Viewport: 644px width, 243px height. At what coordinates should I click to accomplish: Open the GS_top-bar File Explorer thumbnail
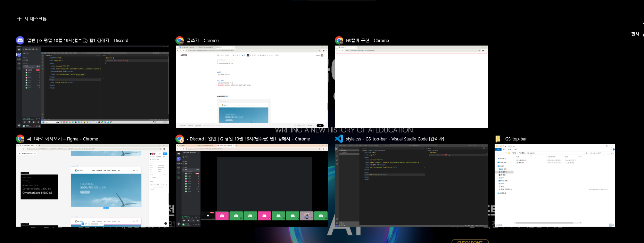pyautogui.click(x=555, y=185)
